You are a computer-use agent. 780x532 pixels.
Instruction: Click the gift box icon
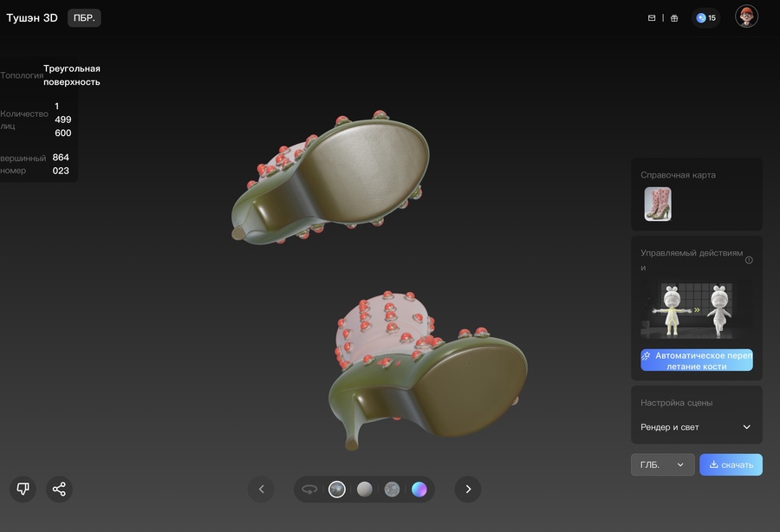[x=674, y=17]
